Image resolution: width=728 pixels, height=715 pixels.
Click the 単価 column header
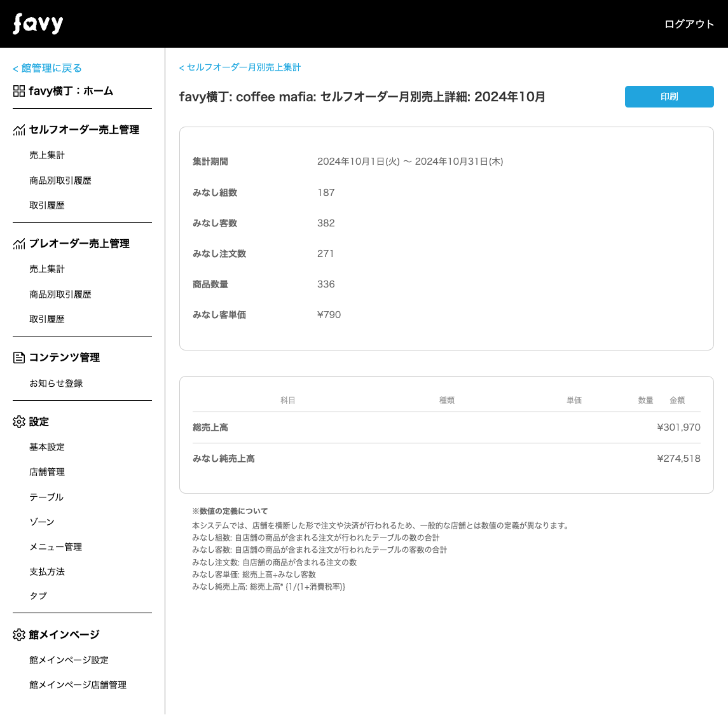[574, 401]
